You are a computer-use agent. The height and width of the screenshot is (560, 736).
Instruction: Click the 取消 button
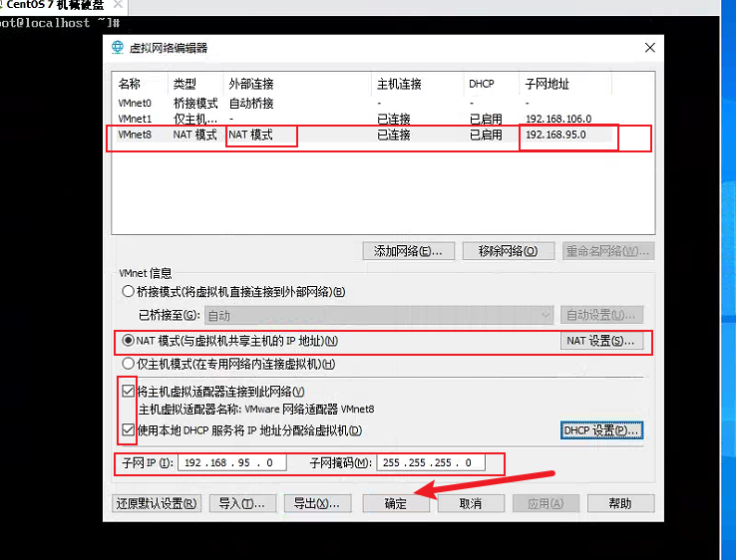(471, 503)
